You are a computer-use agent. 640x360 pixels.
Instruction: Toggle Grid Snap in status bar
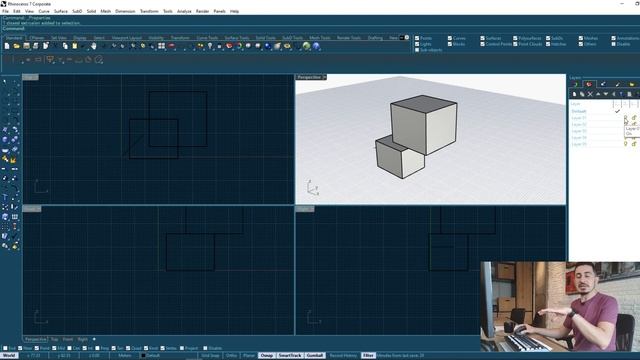(210, 356)
